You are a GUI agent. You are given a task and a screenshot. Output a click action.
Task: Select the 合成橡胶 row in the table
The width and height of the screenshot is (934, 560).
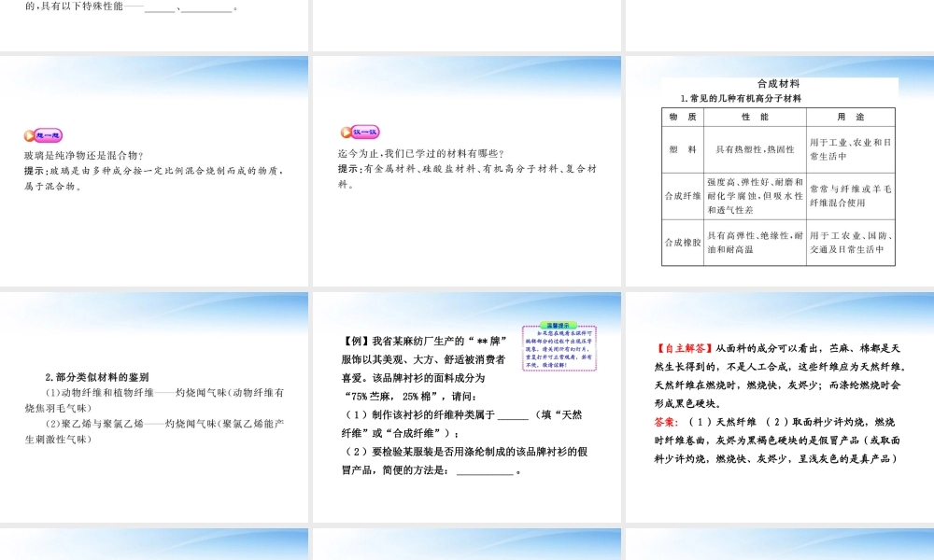[682, 241]
